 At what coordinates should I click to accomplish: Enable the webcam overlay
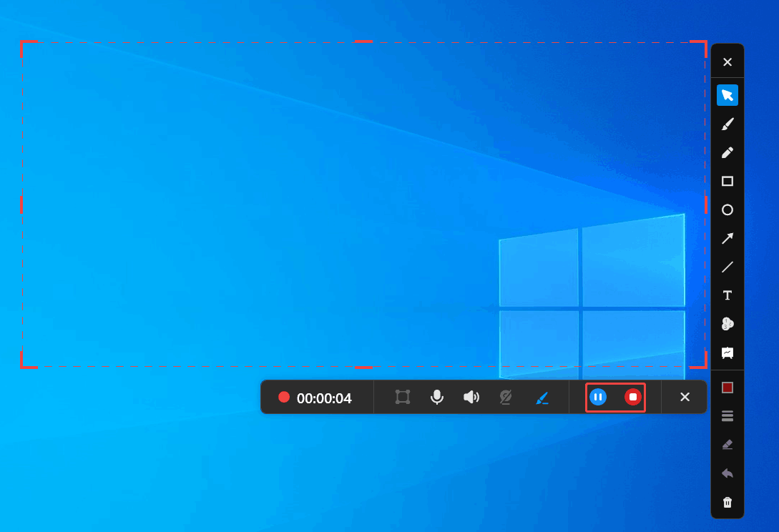pyautogui.click(x=506, y=397)
